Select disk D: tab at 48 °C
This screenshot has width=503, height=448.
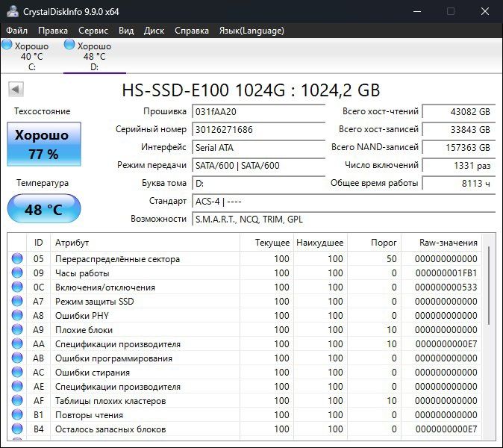(x=94, y=56)
